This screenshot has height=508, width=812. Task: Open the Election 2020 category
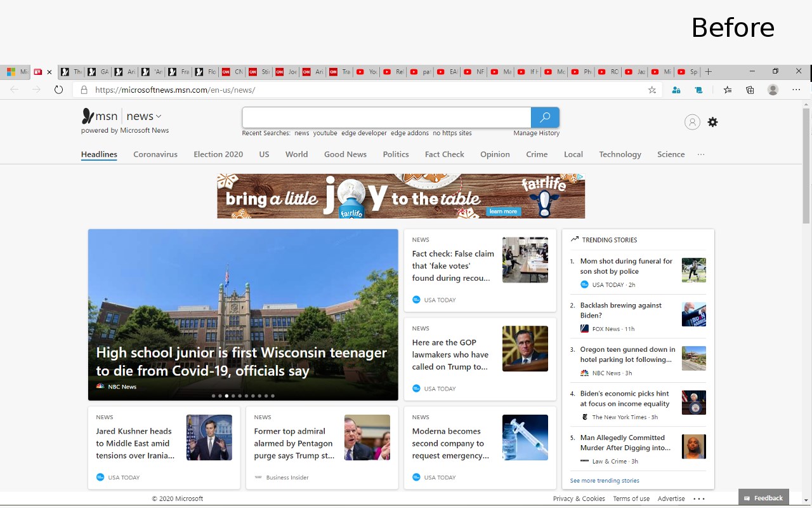point(218,154)
